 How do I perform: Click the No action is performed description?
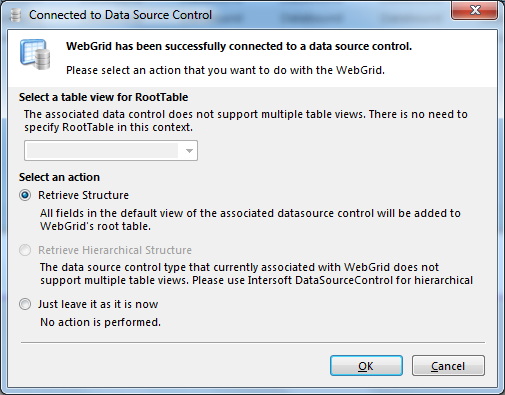100,322
